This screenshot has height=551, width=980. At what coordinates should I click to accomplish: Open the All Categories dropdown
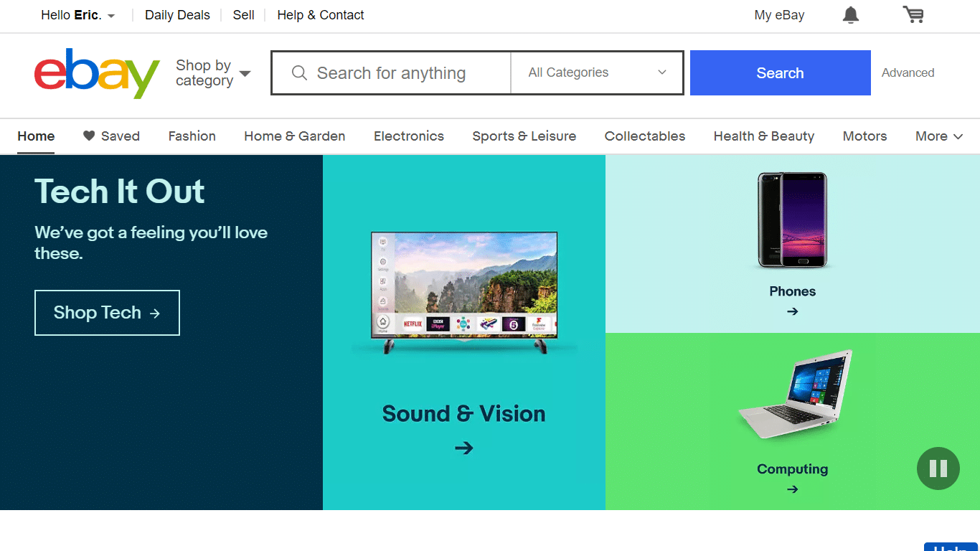[597, 72]
